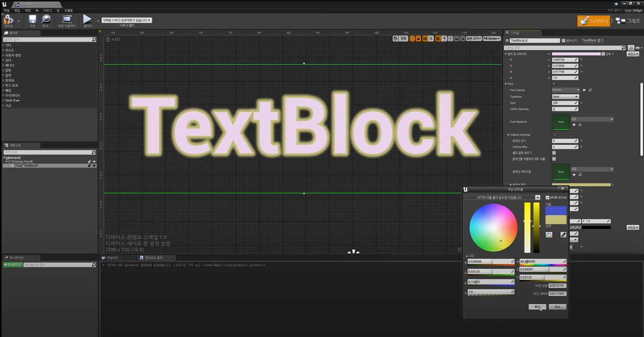
Task: Open the 화면 크기 (screen size) dropdown
Action: 474,38
